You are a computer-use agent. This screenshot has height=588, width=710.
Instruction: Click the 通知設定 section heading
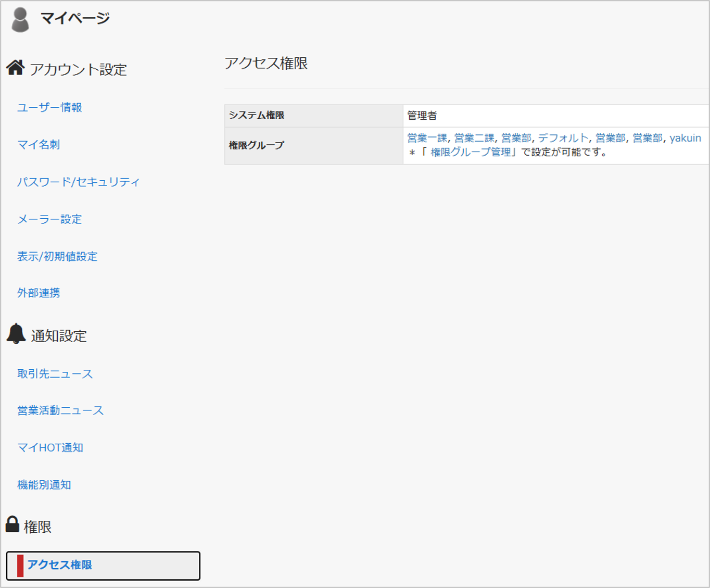click(x=59, y=336)
